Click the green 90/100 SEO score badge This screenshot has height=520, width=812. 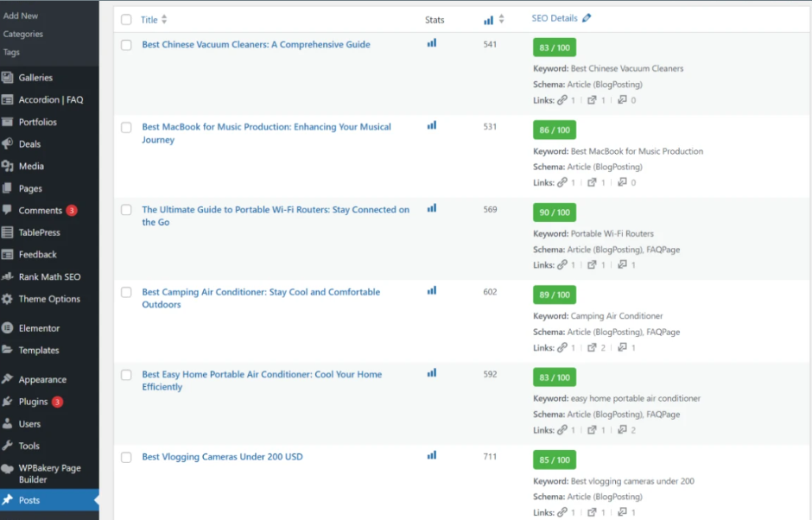pos(554,212)
